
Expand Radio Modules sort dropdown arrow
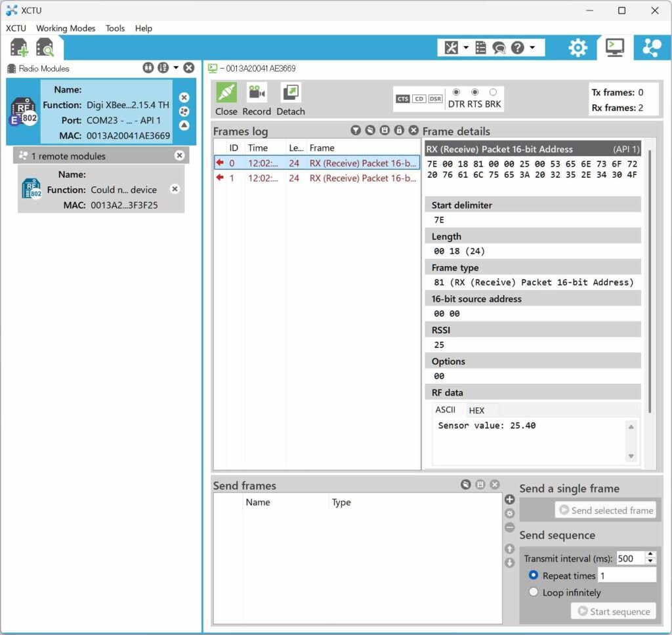(x=176, y=68)
